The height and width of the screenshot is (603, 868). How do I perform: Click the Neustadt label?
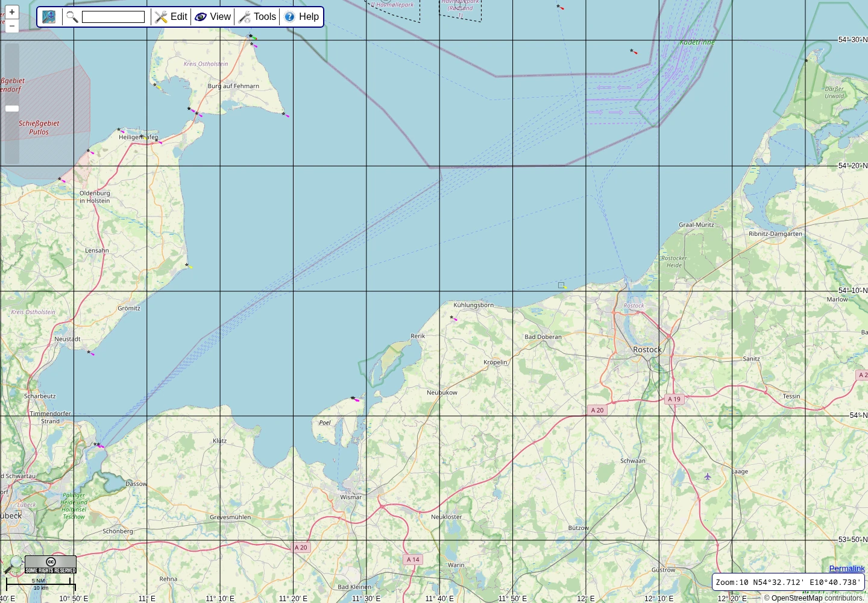point(68,339)
